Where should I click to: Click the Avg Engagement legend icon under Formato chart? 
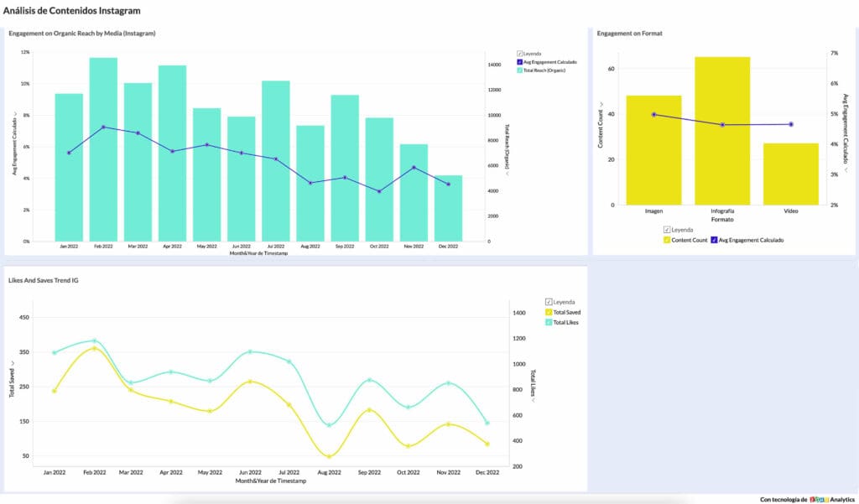coord(714,239)
